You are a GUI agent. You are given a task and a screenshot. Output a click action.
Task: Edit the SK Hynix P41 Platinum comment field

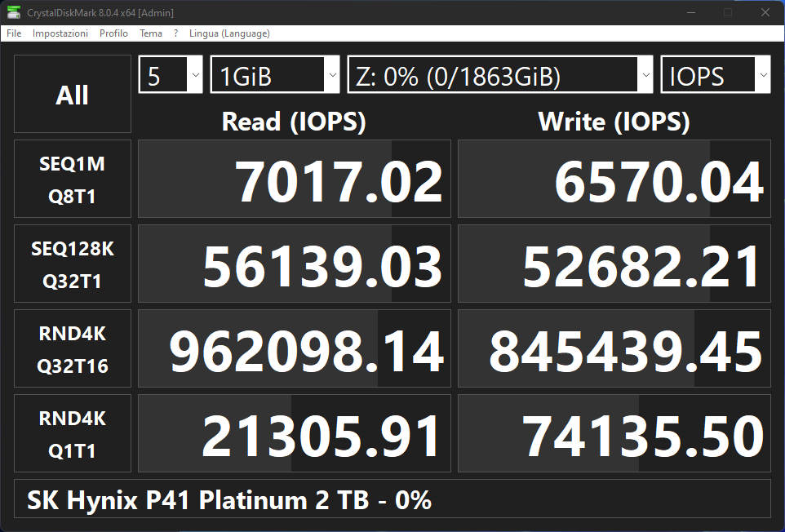(x=392, y=499)
